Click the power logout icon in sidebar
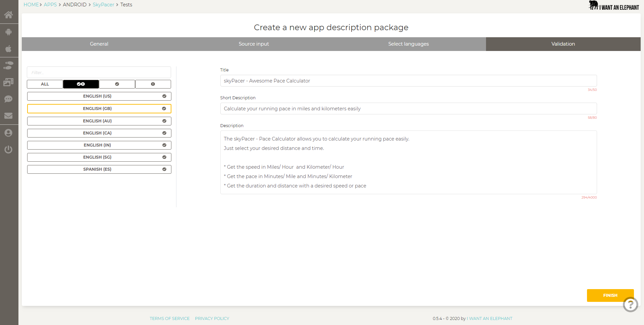Viewport: 644px width, 325px height. pyautogui.click(x=9, y=150)
